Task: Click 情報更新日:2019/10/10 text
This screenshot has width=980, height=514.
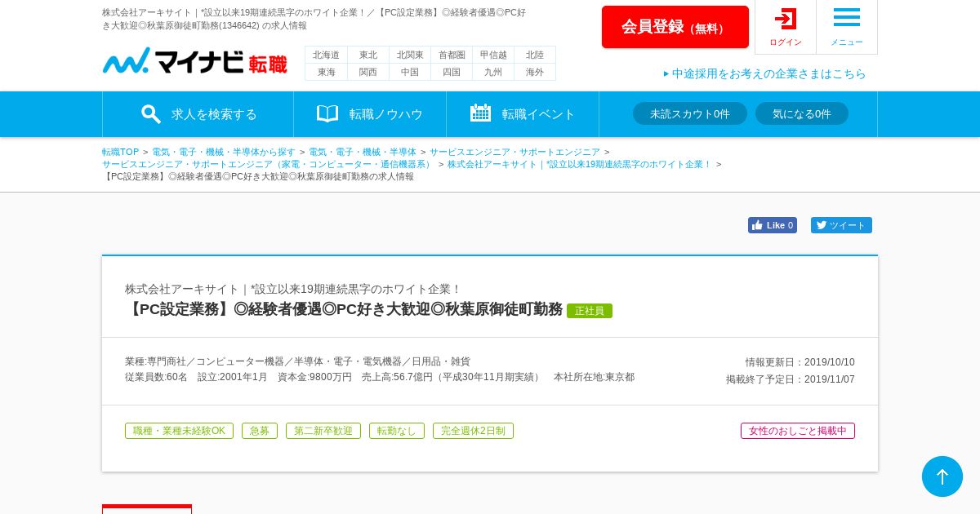Action: tap(800, 362)
